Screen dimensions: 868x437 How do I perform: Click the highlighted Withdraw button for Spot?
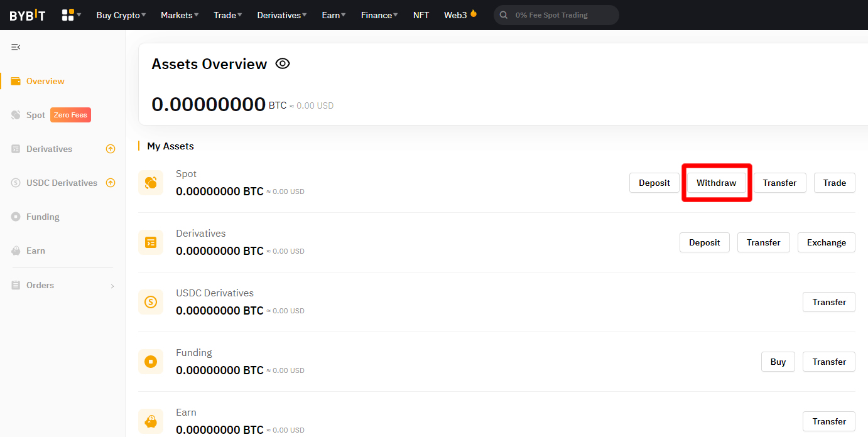pos(716,182)
